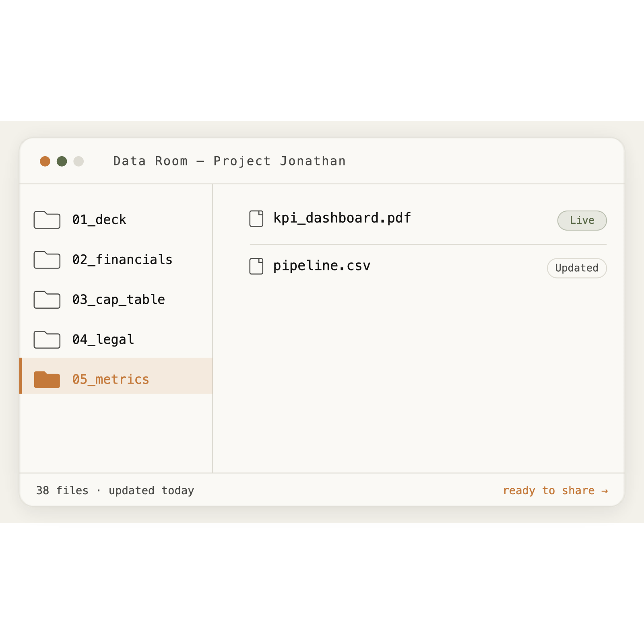Click the 01_deck folder icon

[47, 220]
